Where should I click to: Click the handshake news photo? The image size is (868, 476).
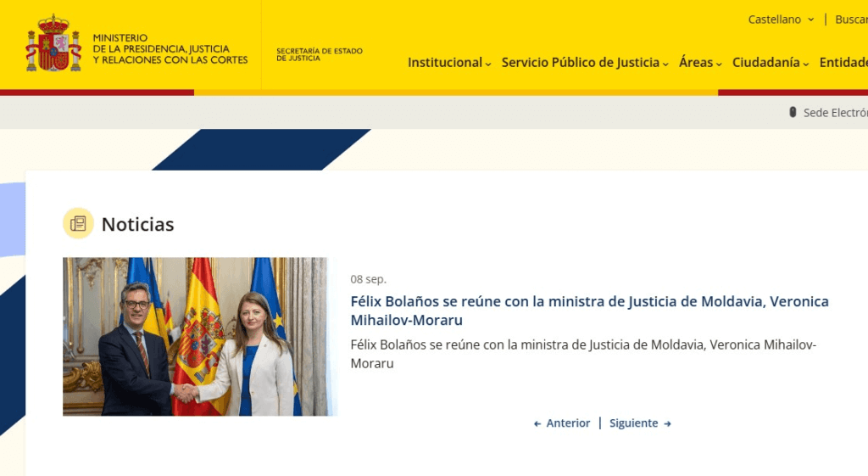tap(200, 336)
